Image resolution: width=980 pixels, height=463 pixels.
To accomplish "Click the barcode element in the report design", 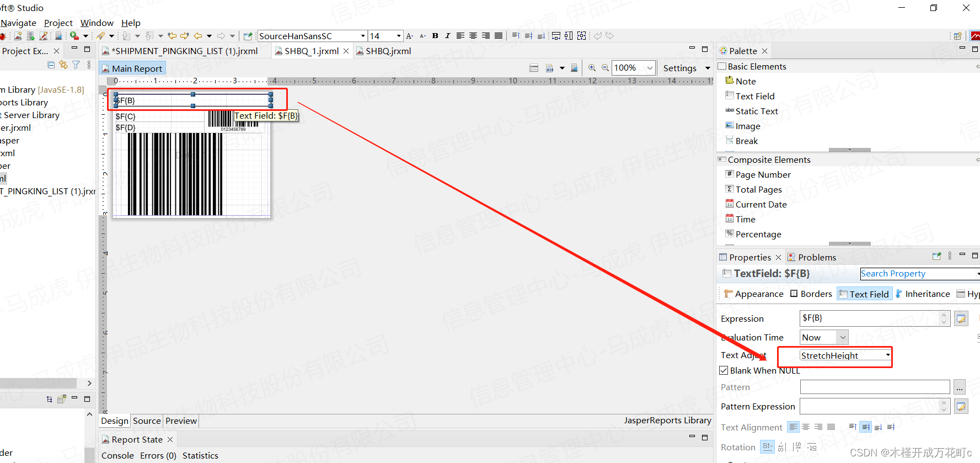I will [x=175, y=174].
